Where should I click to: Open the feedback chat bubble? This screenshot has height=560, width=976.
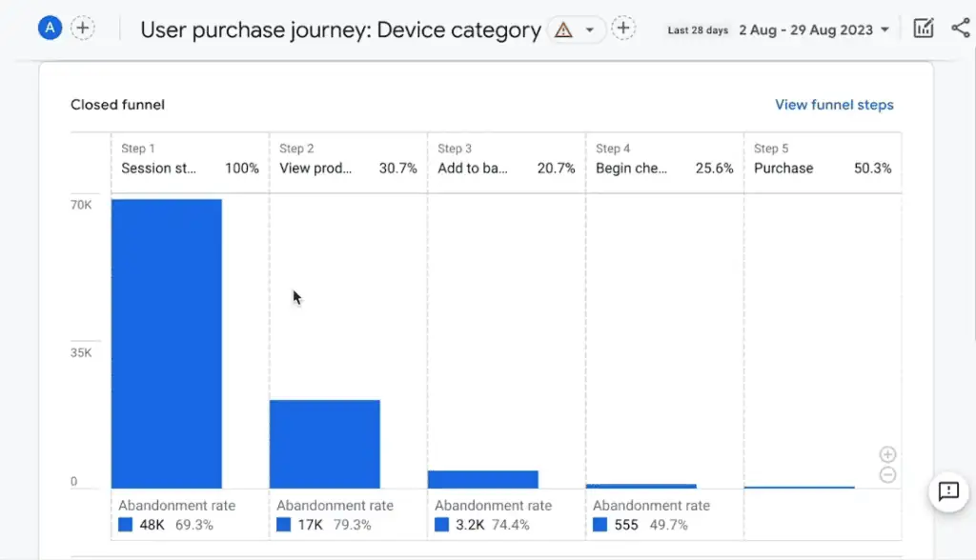tap(948, 492)
